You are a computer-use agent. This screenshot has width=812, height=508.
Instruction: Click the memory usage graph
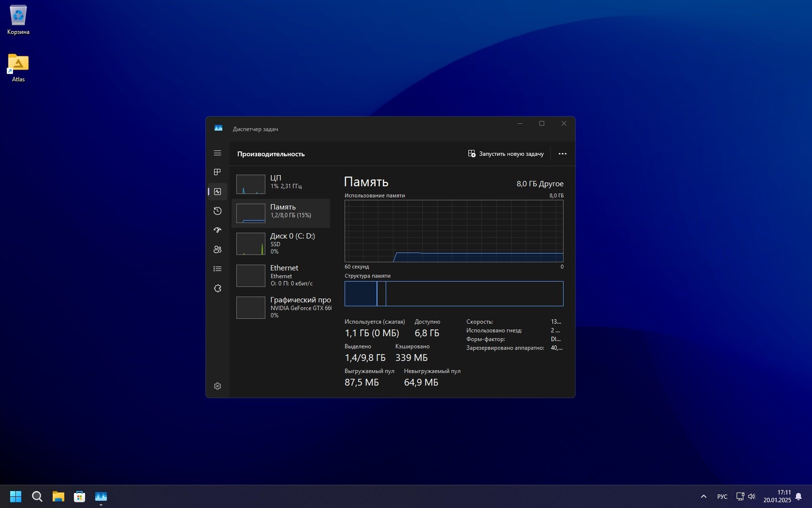tap(453, 231)
